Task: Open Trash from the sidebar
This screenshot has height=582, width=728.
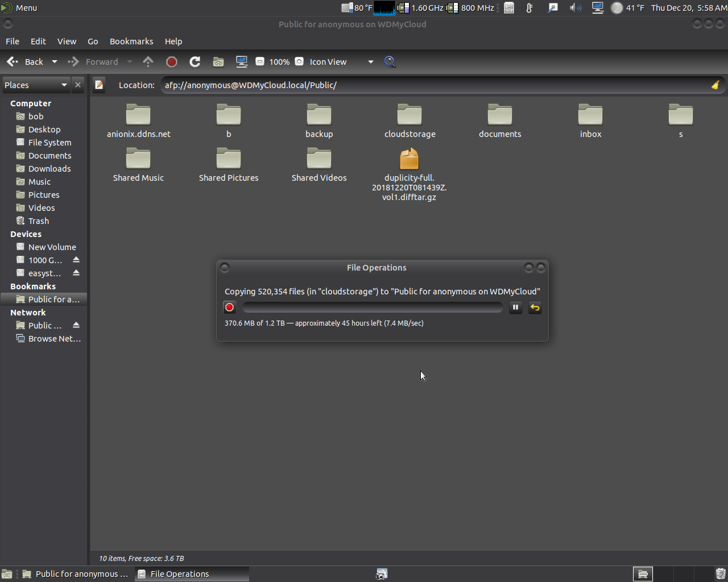Action: pos(44,221)
